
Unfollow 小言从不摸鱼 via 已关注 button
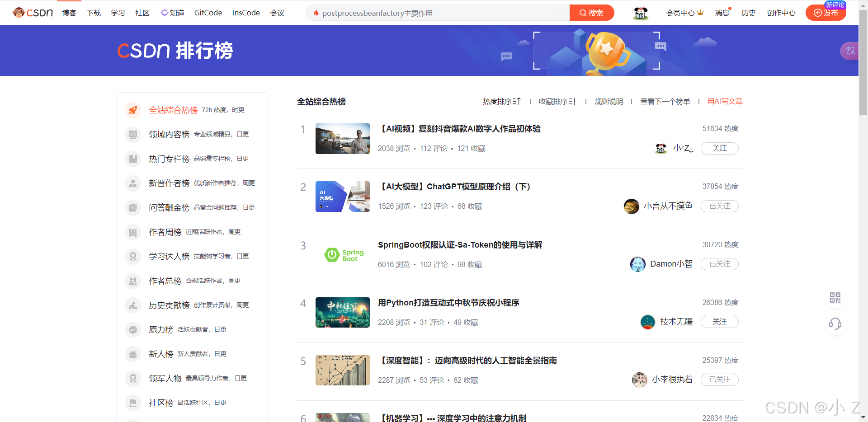pos(719,206)
